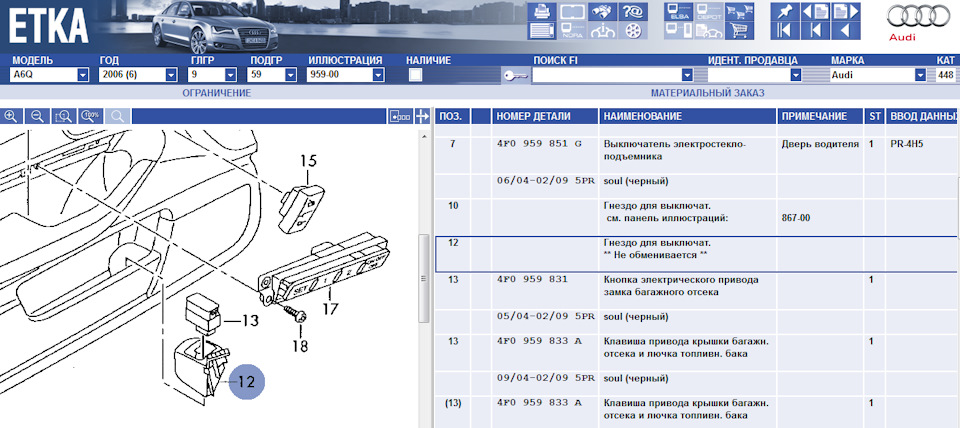Image resolution: width=960 pixels, height=428 pixels.
Task: Expand the ПОДГР 59 dropdown
Action: click(290, 75)
